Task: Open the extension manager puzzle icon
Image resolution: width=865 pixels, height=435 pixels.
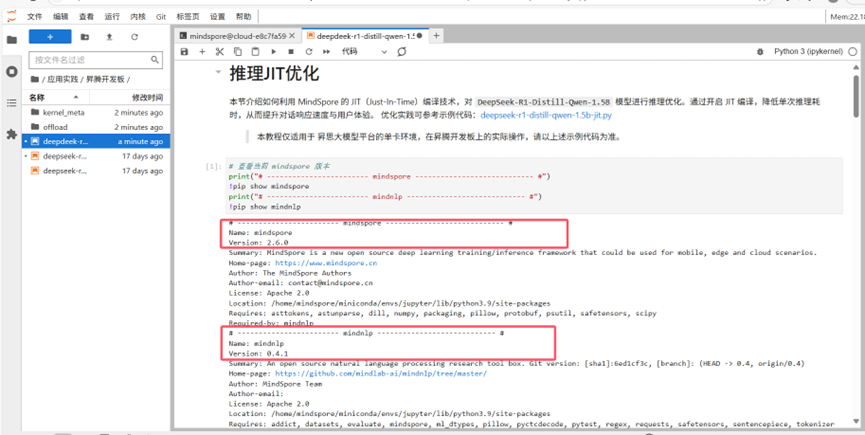Action: (x=11, y=134)
